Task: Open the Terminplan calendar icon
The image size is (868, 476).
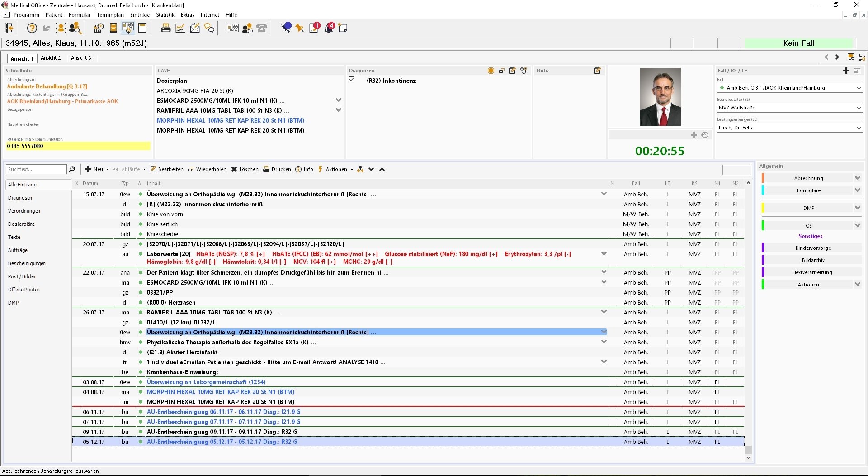Action: click(x=98, y=28)
